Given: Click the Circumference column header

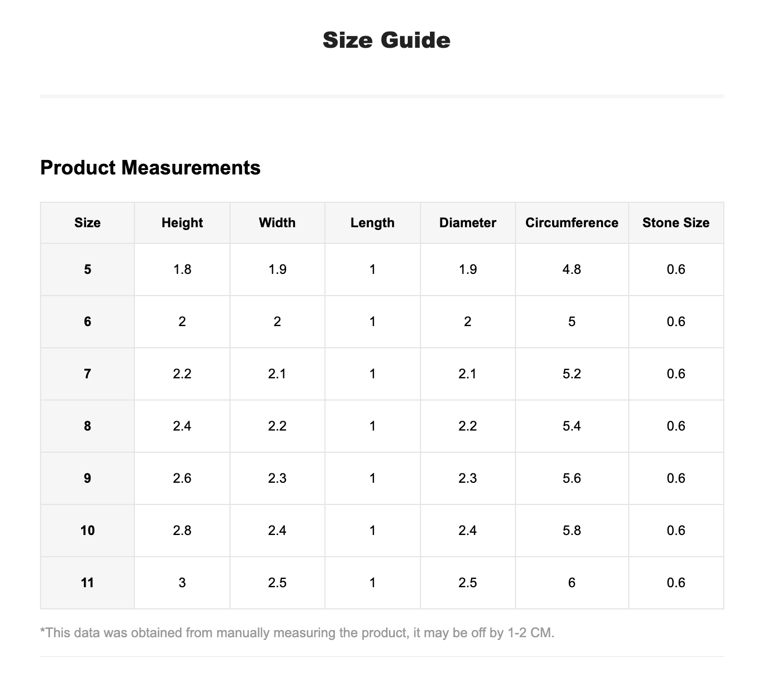Looking at the screenshot, I should click(x=572, y=223).
